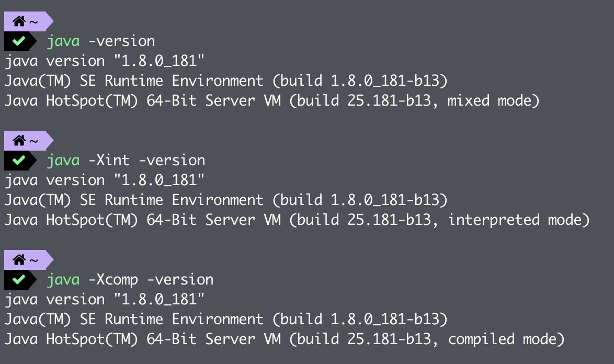The width and height of the screenshot is (614, 364).
Task: Click the '-Xcomp' flag in the command
Action: tap(113, 279)
